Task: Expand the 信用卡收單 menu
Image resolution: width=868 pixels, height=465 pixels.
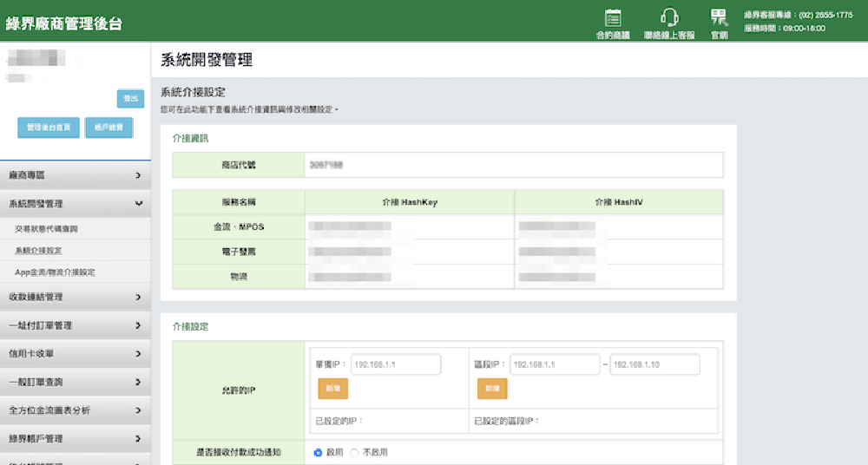Action: [76, 354]
